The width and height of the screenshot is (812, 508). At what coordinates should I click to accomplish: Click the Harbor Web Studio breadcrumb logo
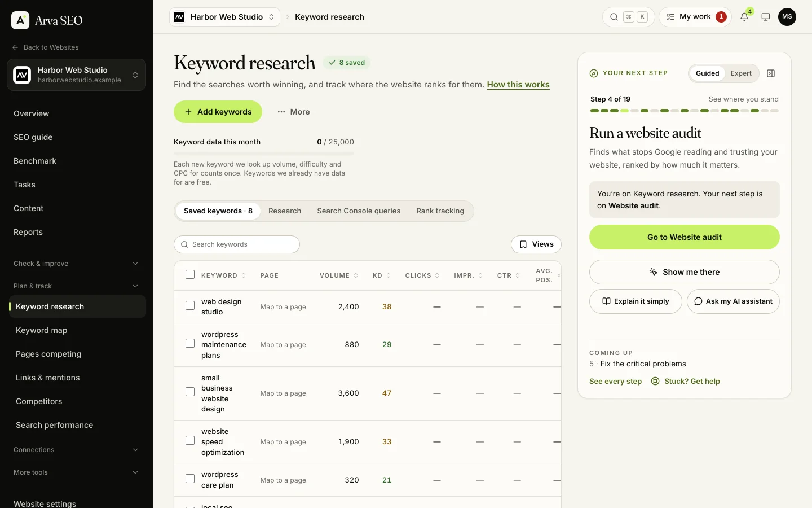point(179,17)
